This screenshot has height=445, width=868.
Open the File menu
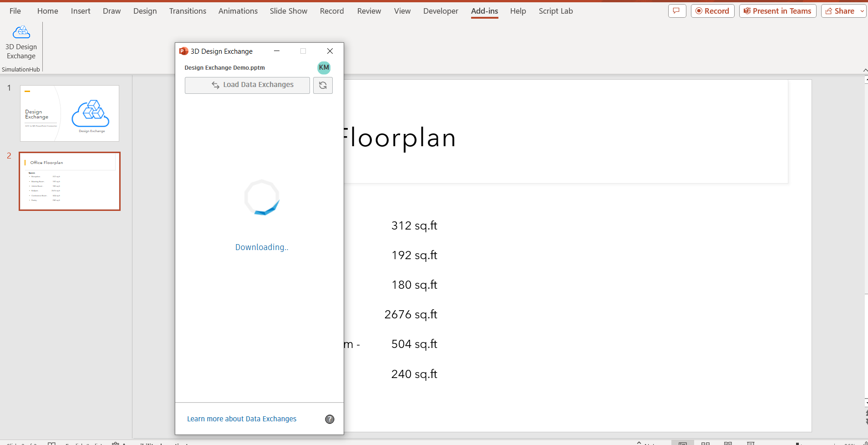point(15,11)
